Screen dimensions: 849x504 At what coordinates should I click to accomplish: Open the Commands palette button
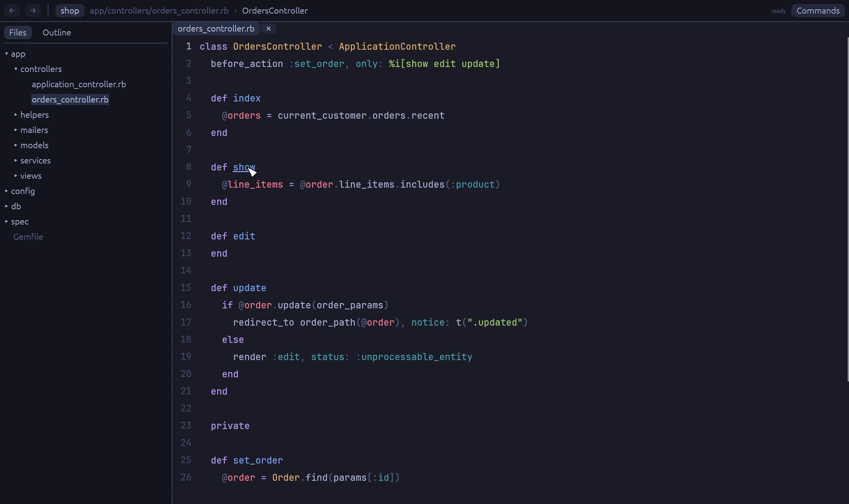[x=818, y=11]
